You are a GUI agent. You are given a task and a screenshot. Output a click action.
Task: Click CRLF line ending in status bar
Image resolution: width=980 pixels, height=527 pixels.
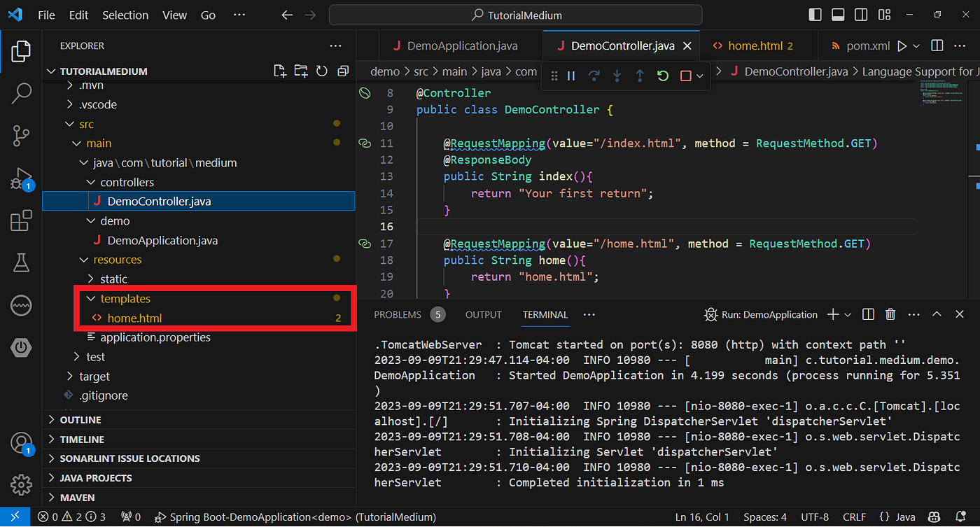pos(854,517)
